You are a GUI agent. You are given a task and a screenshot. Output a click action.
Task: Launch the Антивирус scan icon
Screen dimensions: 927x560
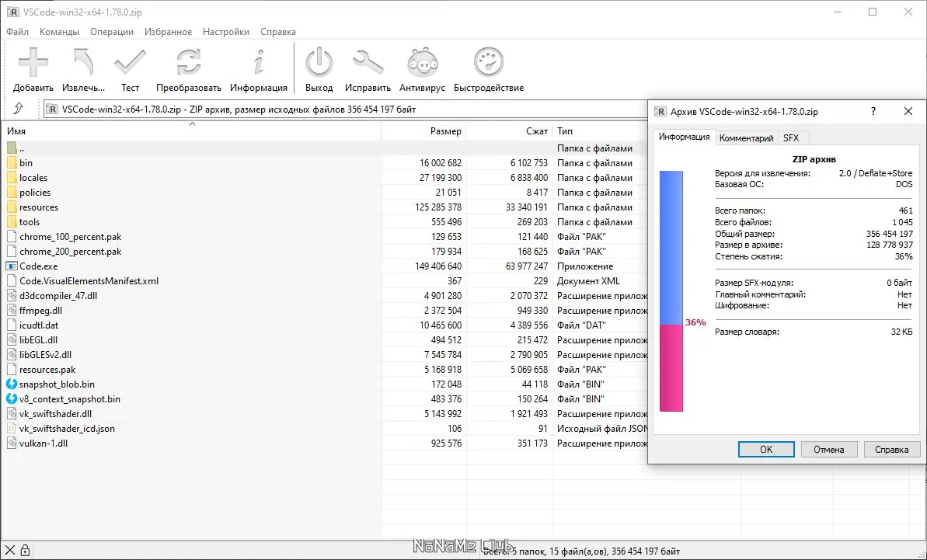click(422, 62)
